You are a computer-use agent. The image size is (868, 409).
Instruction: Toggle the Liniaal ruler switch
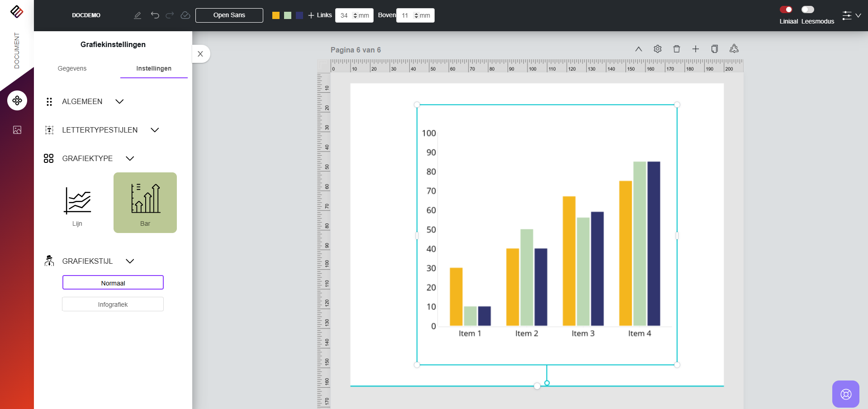tap(786, 10)
